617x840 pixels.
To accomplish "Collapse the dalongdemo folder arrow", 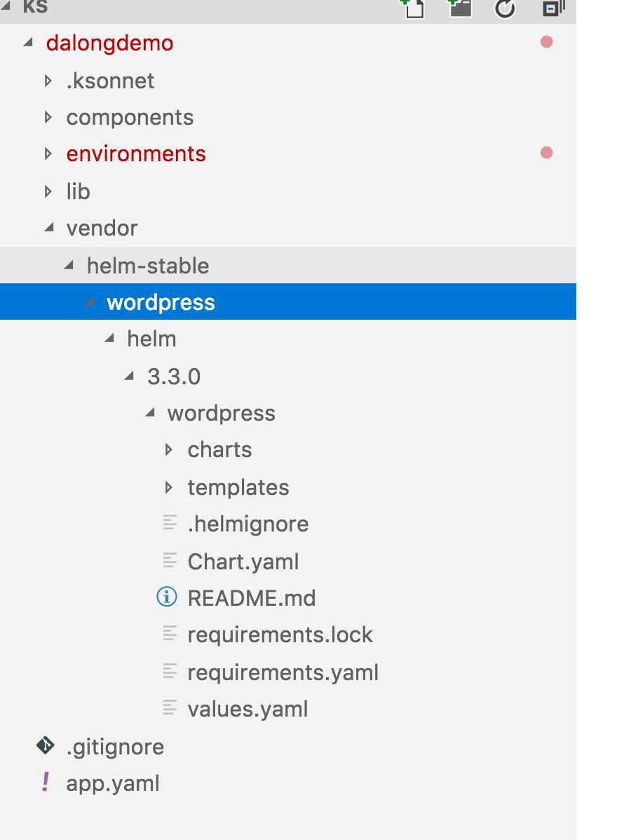I will (x=28, y=42).
